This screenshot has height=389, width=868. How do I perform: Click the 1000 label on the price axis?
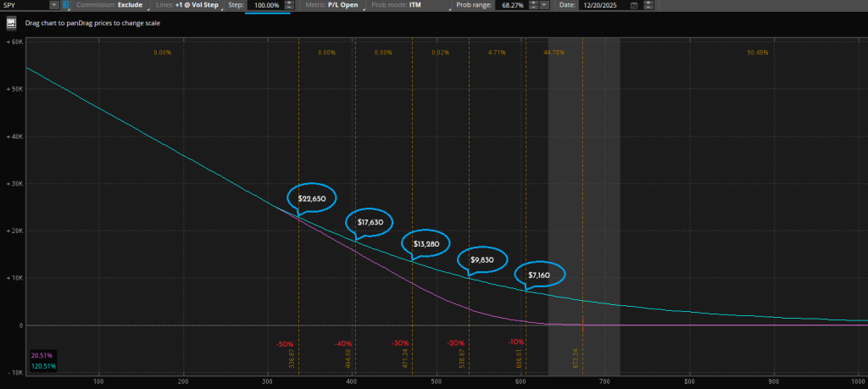(x=858, y=382)
